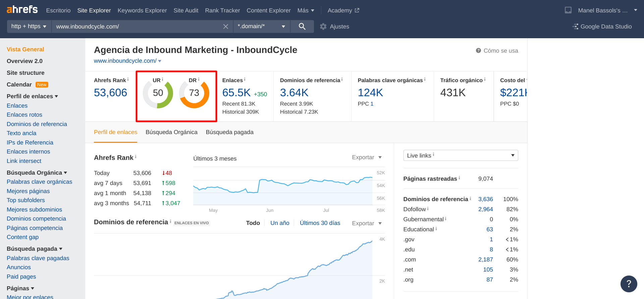
Task: Open Ajustes gear settings
Action: point(334,26)
